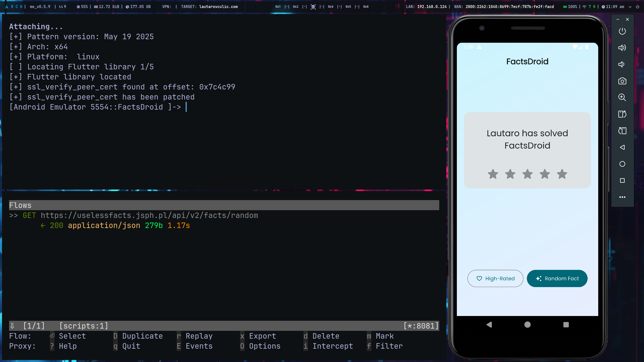Raise emulator volume with speaker icon
Image resolution: width=644 pixels, height=362 pixels.
point(622,48)
